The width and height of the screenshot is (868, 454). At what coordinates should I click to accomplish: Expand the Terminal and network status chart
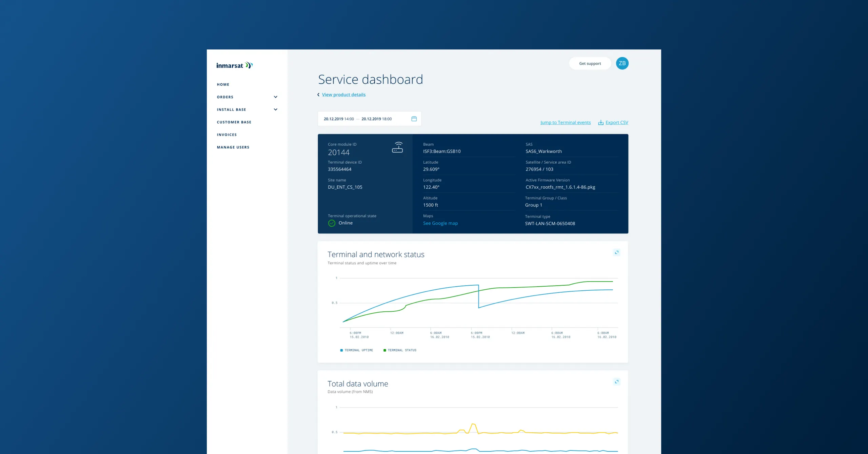coord(617,252)
